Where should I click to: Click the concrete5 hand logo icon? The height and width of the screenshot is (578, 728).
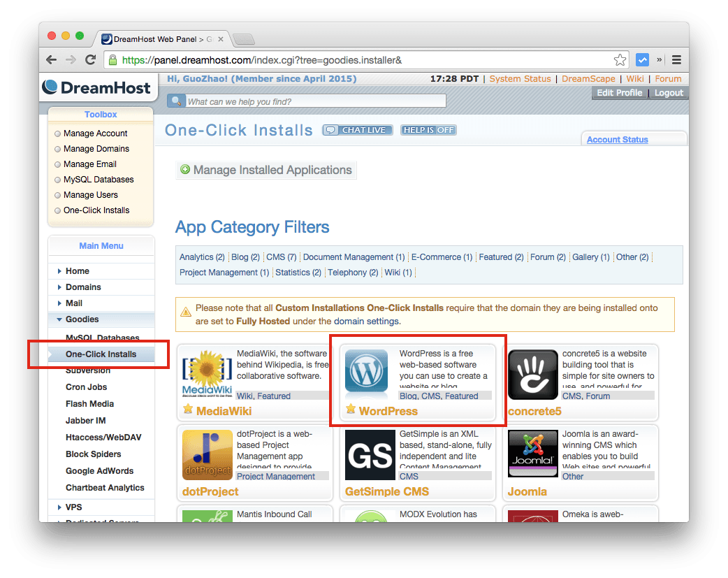click(x=533, y=375)
